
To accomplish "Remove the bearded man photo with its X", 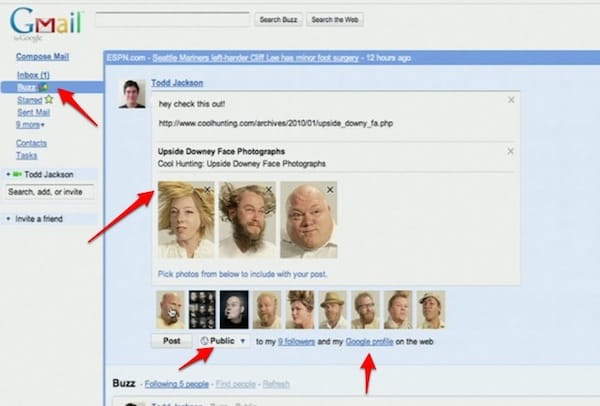I will tap(268, 189).
